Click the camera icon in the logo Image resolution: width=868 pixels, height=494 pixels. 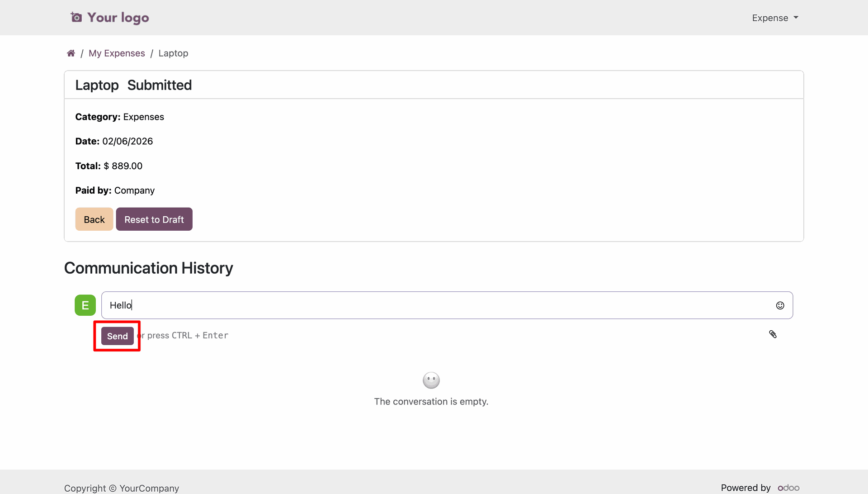click(76, 17)
